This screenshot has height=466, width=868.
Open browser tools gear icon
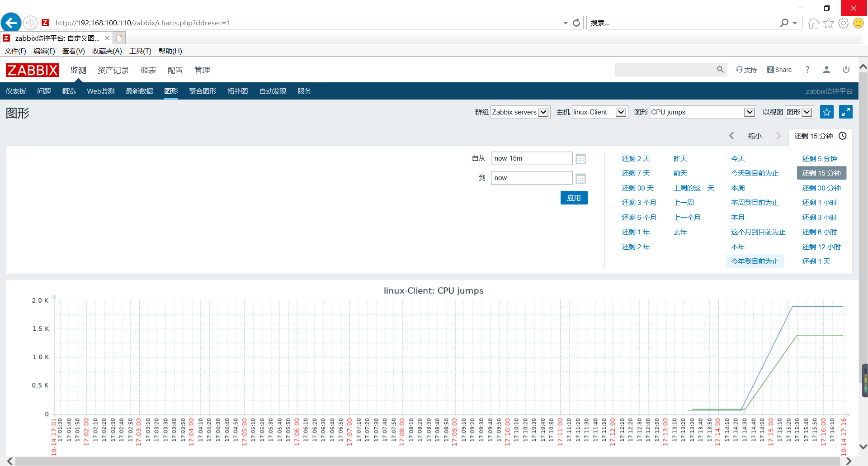pyautogui.click(x=844, y=23)
